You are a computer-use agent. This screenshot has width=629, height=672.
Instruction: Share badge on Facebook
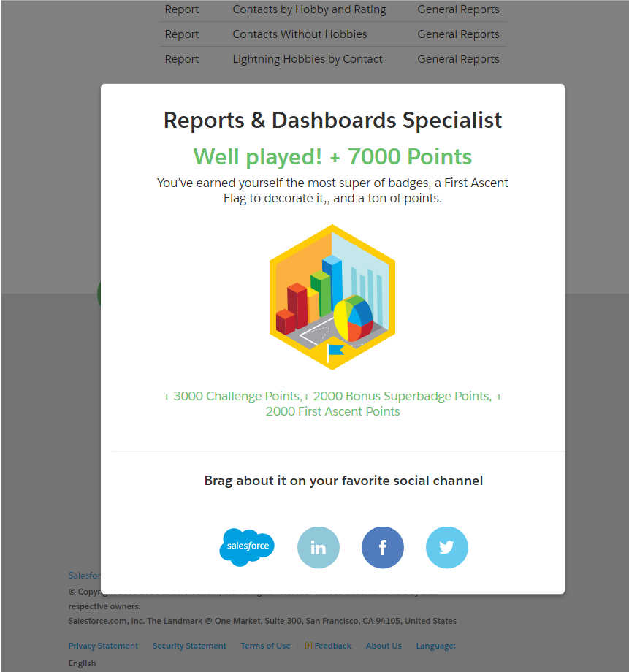383,547
